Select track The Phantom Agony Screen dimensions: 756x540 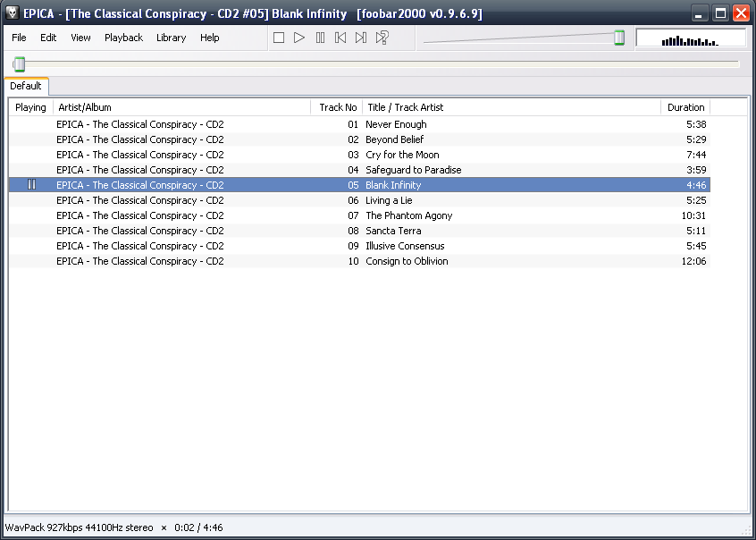click(x=408, y=215)
